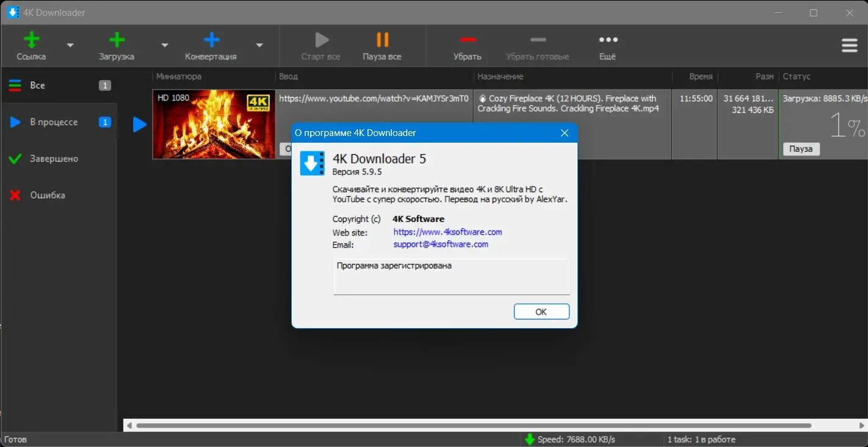Click the horizontal scrollbar thumb
The image size is (868, 447).
pos(474,426)
